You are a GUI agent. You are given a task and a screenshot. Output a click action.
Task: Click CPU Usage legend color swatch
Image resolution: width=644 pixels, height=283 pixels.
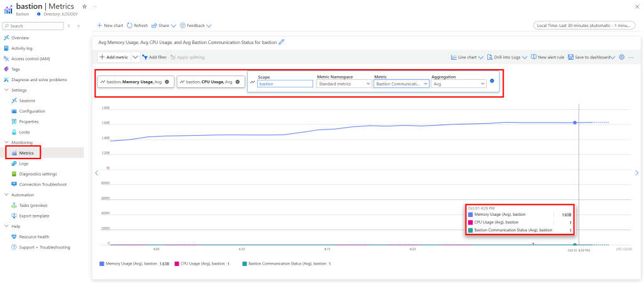tap(177, 264)
